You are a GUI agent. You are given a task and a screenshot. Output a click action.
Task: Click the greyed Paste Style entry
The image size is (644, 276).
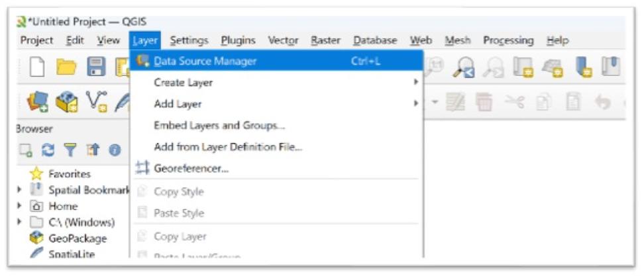(276, 213)
